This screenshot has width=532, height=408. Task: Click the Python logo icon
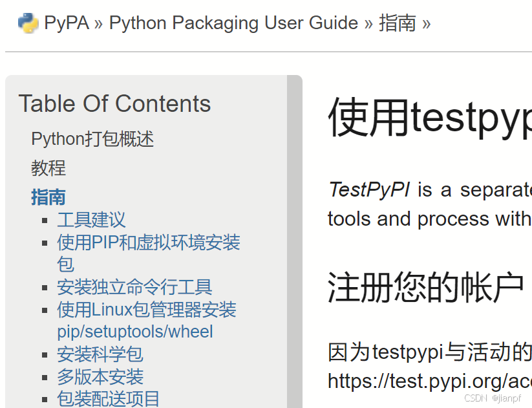pyautogui.click(x=28, y=23)
